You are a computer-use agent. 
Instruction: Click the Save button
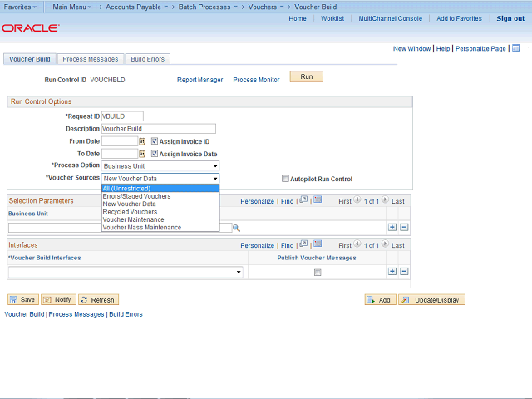click(x=23, y=299)
